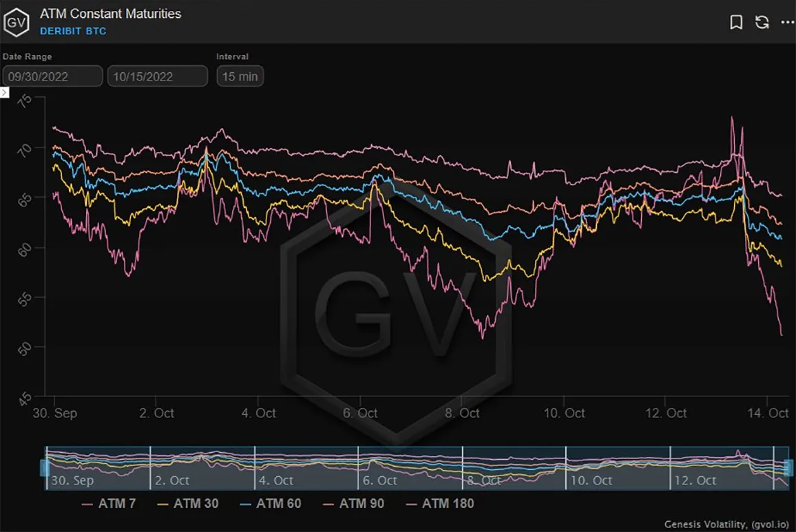Click the 30. Sep x-axis label
The width and height of the screenshot is (796, 532).
(x=55, y=413)
